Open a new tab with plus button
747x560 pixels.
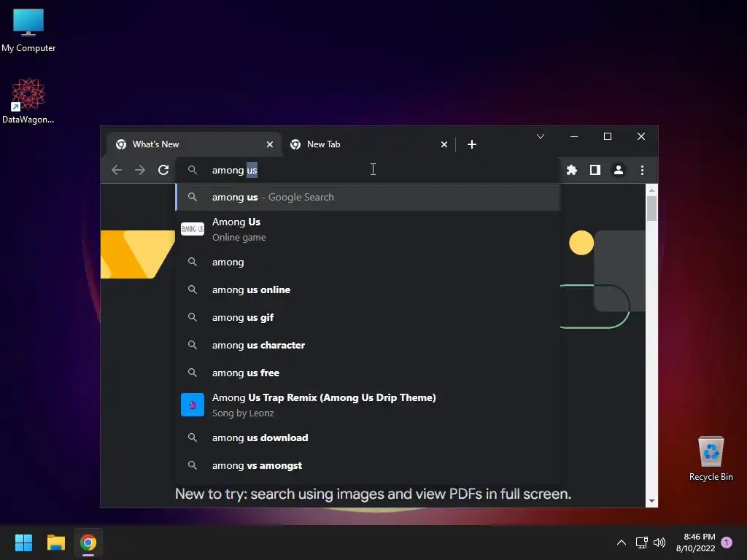[x=472, y=144]
